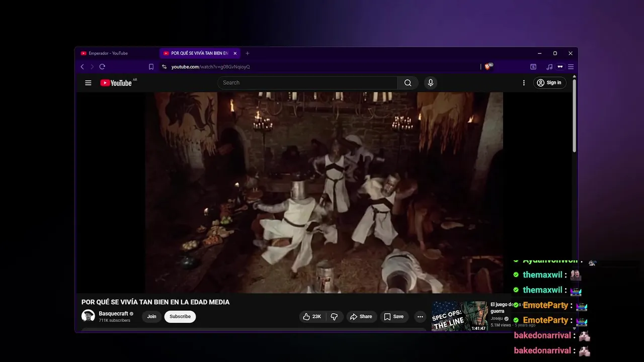This screenshot has height=362, width=644.
Task: Click the Sign in button
Action: [x=549, y=83]
